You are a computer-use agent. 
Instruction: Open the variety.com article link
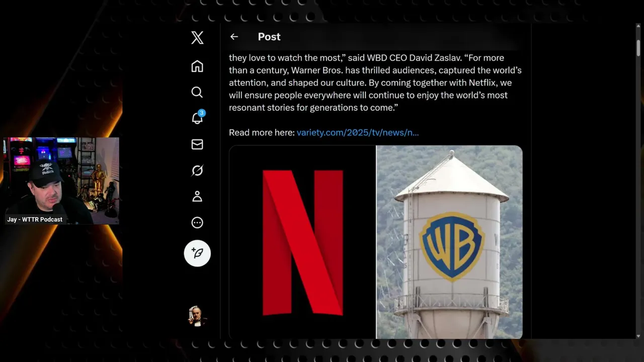[x=358, y=133]
